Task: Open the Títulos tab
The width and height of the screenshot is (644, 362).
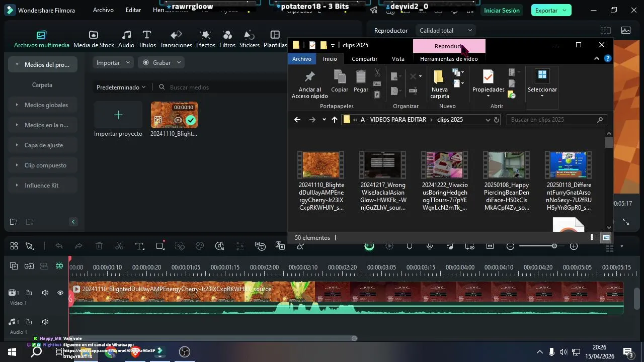Action: [147, 40]
